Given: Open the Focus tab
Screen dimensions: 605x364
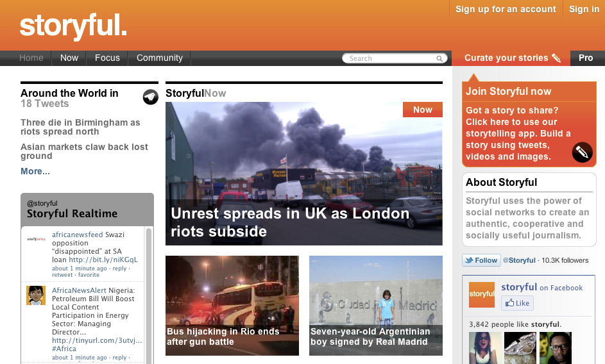Looking at the screenshot, I should 107,58.
